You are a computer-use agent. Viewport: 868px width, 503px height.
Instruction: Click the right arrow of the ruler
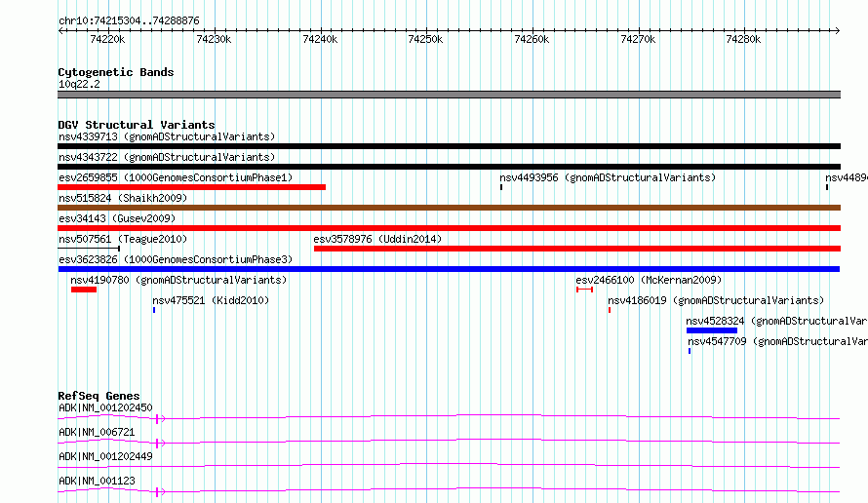(x=837, y=31)
